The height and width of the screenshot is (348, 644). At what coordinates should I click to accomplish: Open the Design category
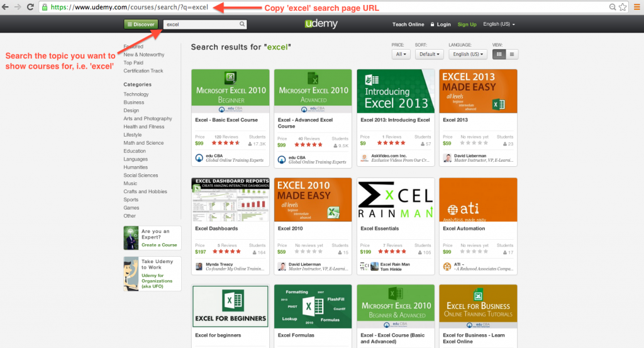pyautogui.click(x=131, y=111)
